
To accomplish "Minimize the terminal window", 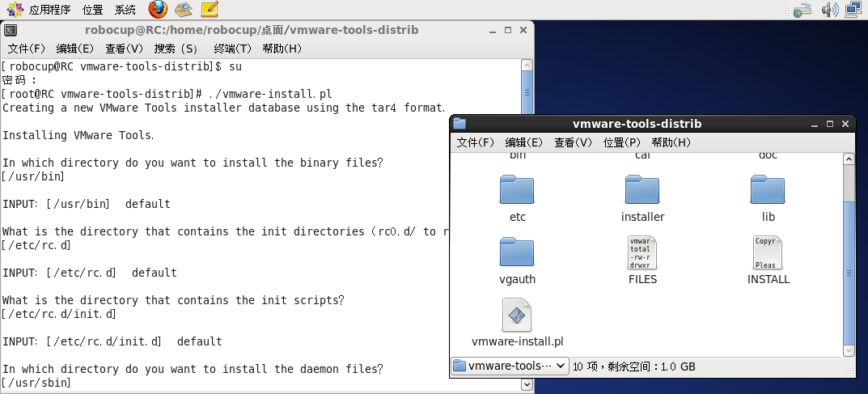I will [493, 31].
